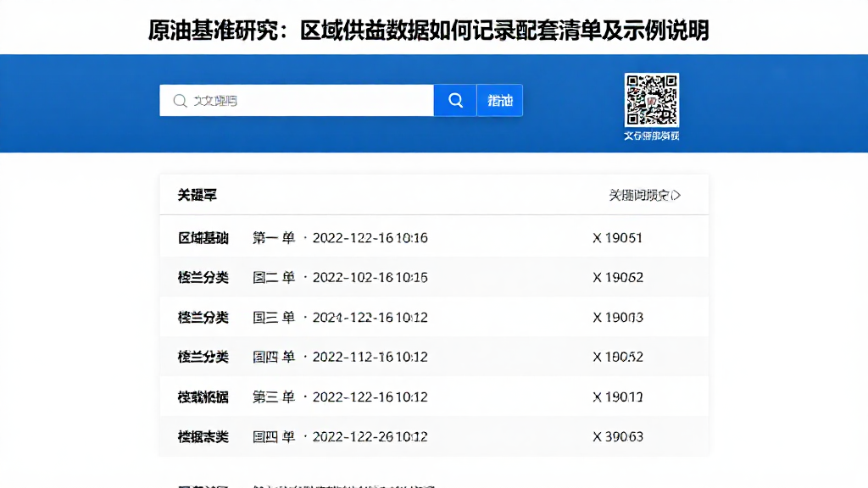The height and width of the screenshot is (488, 868).
Task: Click the value X 18052
Action: click(x=618, y=357)
